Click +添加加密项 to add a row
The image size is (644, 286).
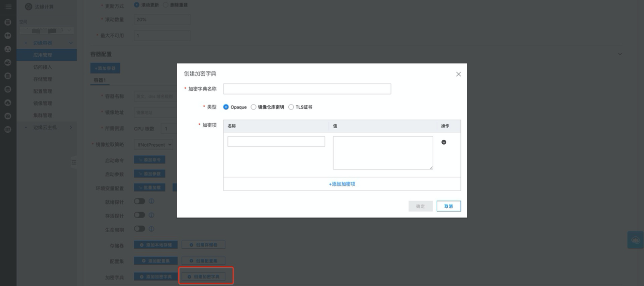click(x=342, y=184)
